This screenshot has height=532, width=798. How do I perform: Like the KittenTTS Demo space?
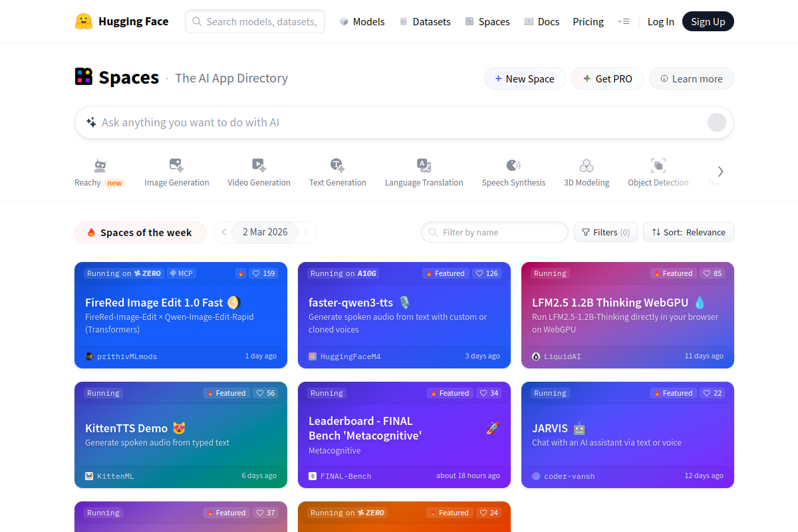pyautogui.click(x=265, y=393)
